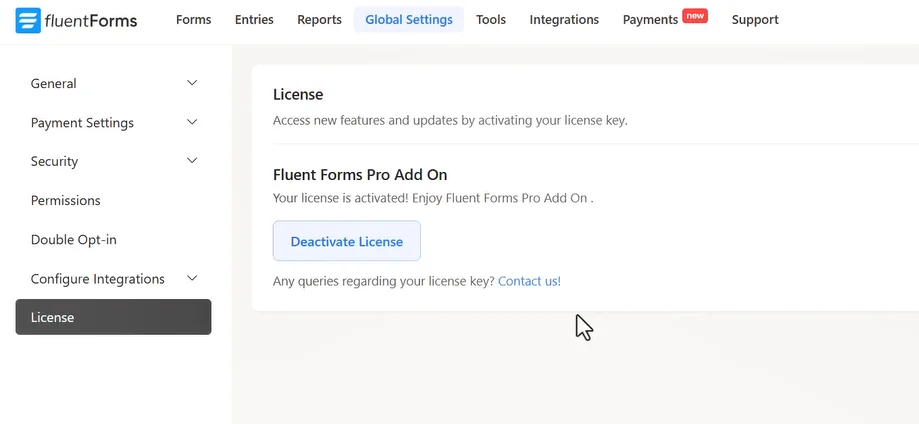Navigate to Integrations in top menu
This screenshot has width=919, height=424.
pyautogui.click(x=564, y=20)
